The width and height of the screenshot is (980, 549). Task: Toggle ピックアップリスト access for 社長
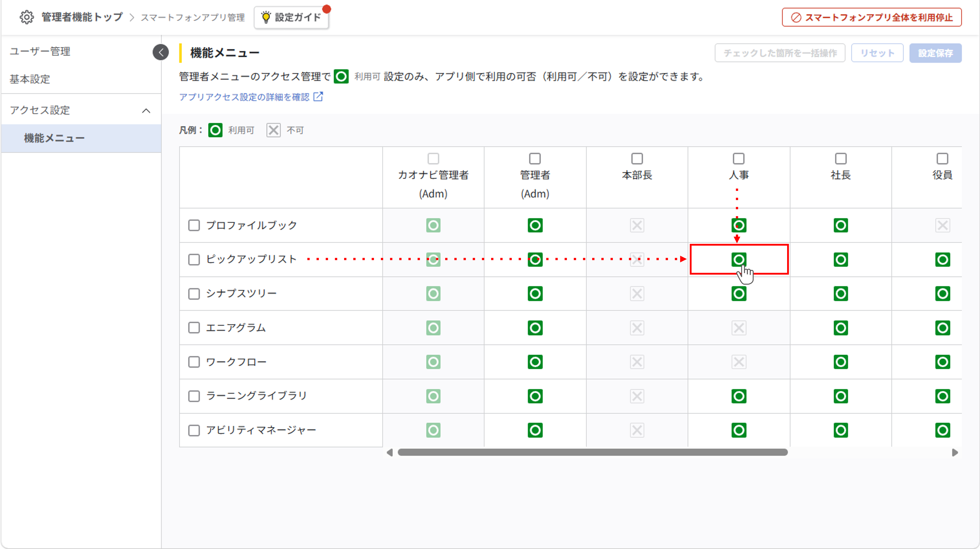[x=841, y=260]
